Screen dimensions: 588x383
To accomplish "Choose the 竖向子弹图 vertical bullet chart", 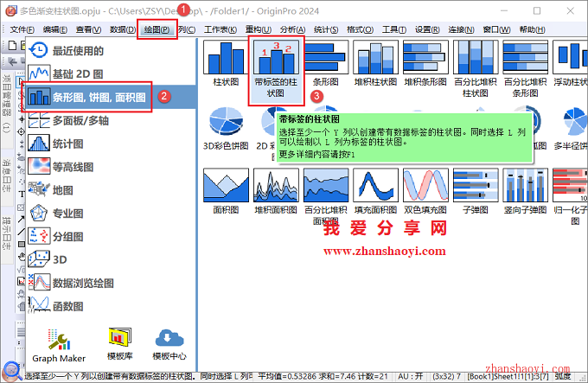I will [526, 191].
